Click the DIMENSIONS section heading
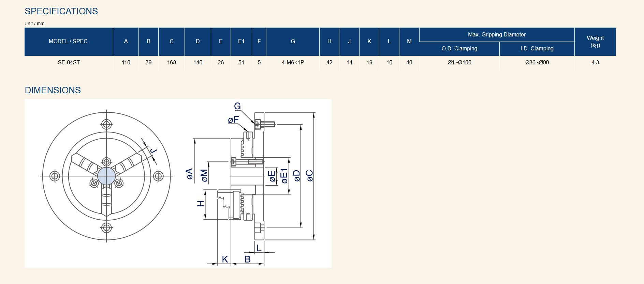 [53, 90]
